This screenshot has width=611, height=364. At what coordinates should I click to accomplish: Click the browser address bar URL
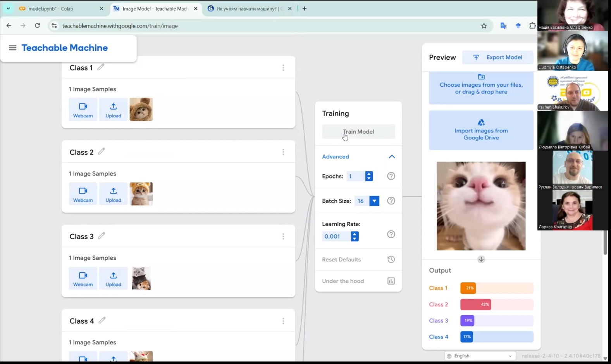tap(120, 26)
